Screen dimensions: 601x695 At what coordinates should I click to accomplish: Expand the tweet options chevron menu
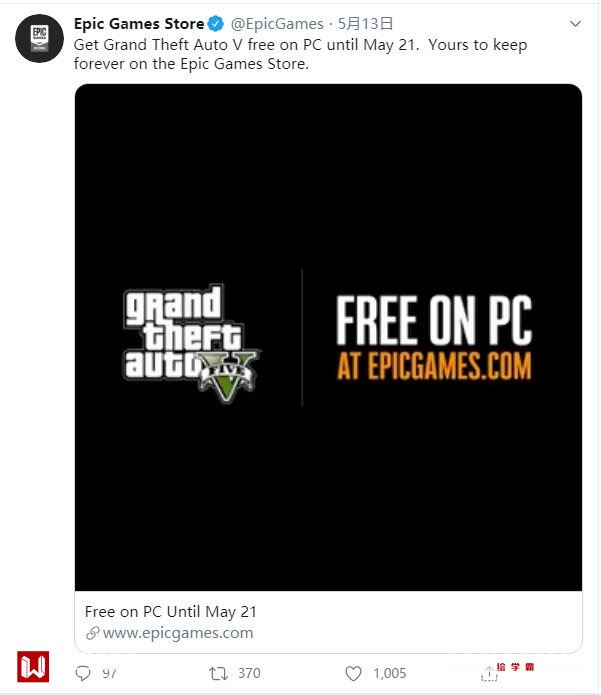click(x=575, y=23)
